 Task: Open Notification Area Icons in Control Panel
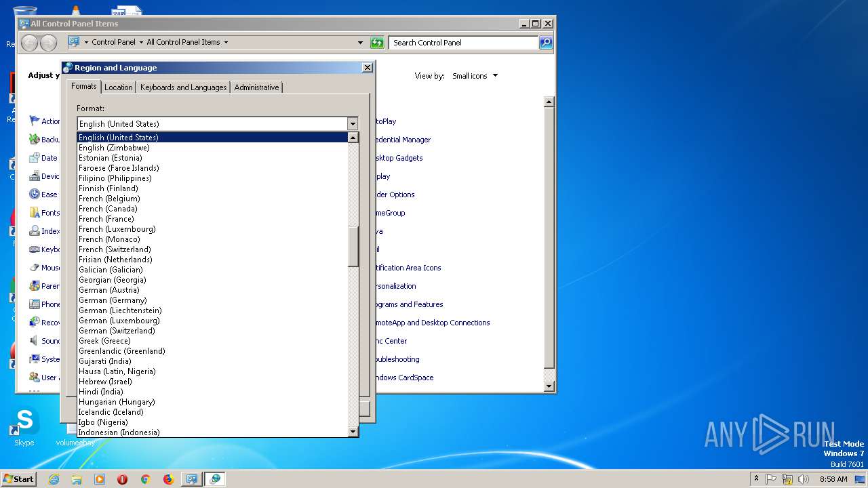click(408, 268)
